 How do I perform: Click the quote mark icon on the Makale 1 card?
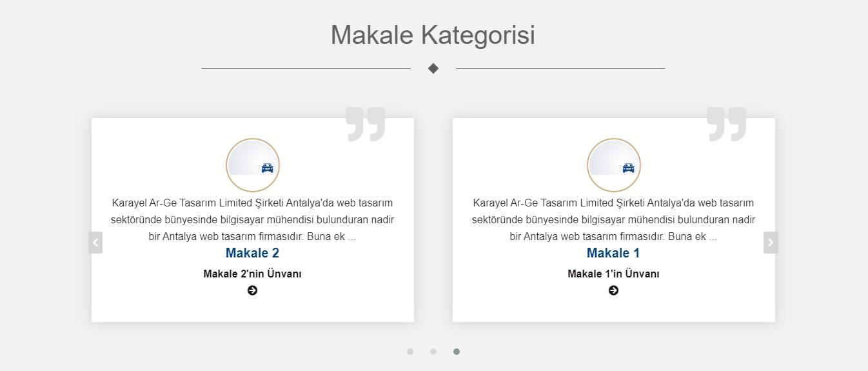point(727,124)
